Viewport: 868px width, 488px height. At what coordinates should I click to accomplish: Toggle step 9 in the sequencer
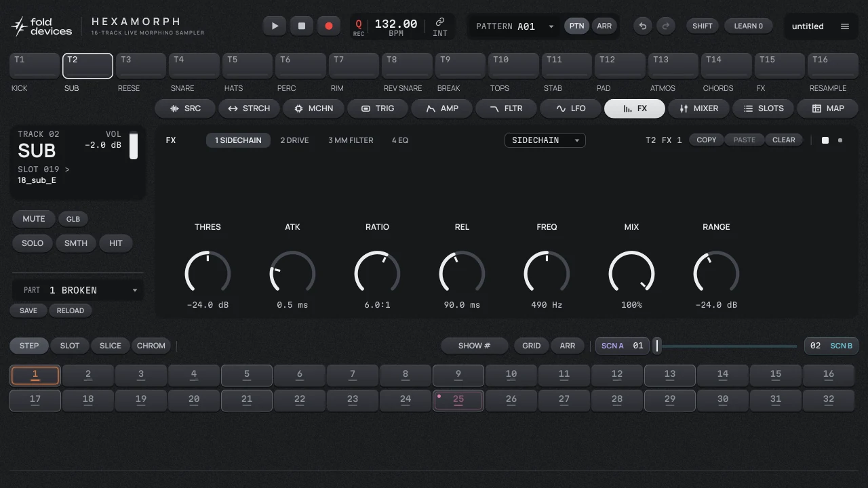tap(458, 375)
